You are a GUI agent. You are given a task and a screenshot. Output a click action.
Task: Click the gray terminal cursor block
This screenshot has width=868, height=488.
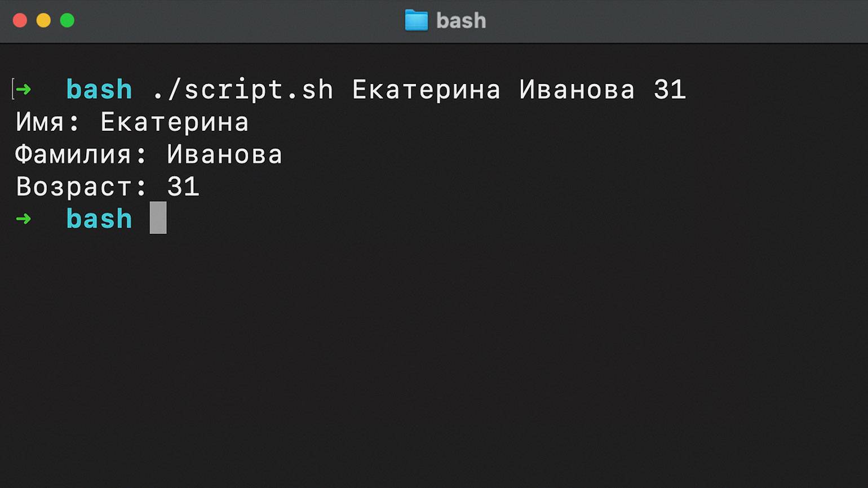[158, 218]
